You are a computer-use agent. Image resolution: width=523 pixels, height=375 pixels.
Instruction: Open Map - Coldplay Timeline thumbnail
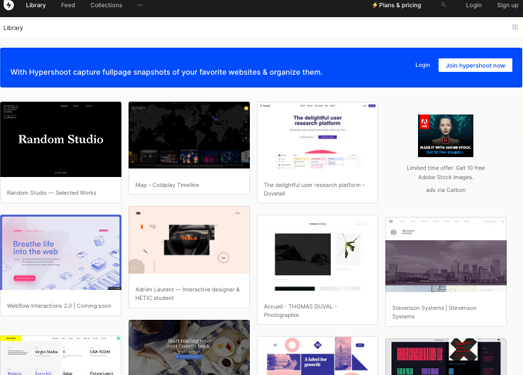189,135
